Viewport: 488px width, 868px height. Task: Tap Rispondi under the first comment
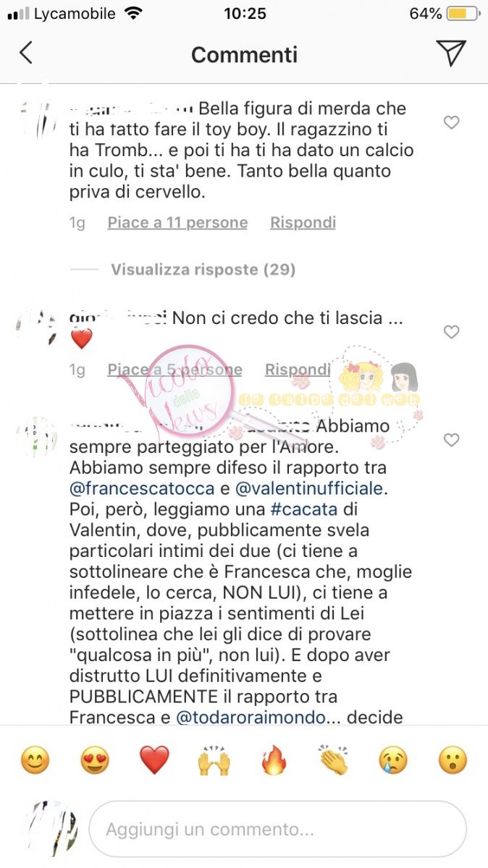click(303, 223)
